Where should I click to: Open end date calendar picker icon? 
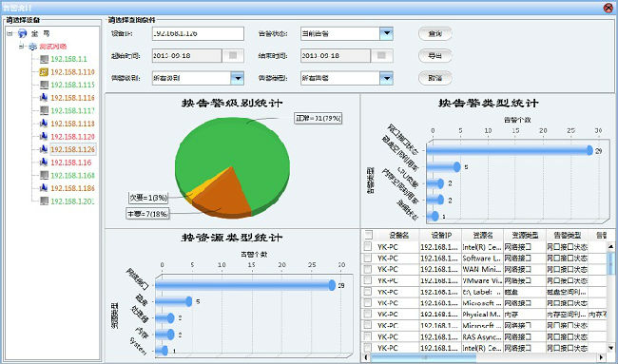coord(381,56)
